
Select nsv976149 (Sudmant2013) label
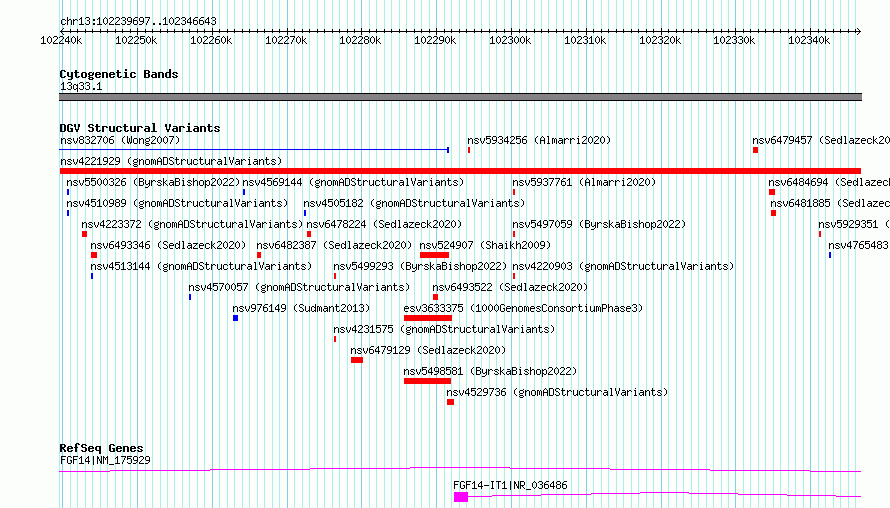pos(301,308)
